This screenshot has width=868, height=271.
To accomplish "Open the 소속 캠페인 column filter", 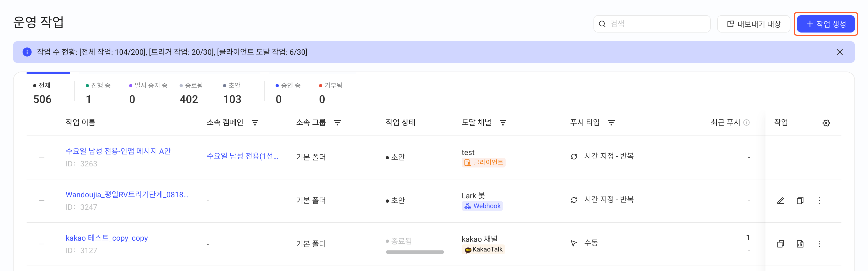I will (255, 123).
